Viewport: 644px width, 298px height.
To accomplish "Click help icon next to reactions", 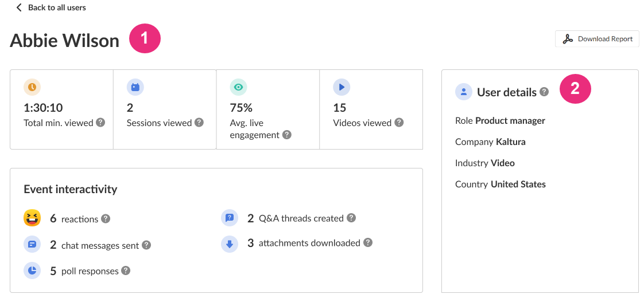I will click(x=106, y=219).
